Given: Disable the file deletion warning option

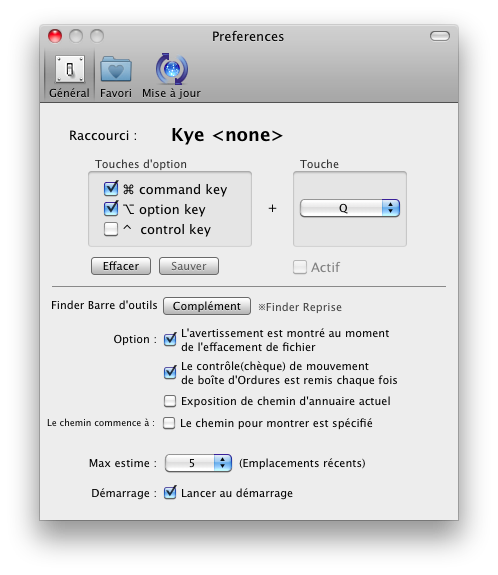Looking at the screenshot, I should click(170, 339).
